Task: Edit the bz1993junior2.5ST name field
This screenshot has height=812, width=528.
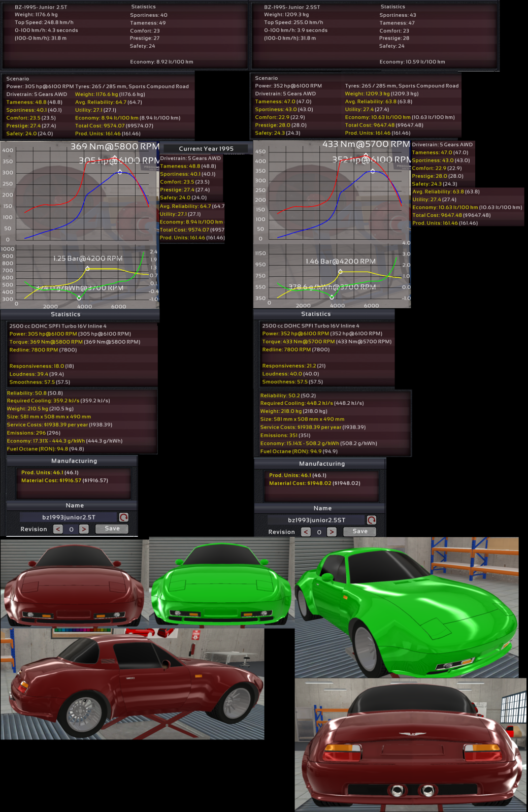Action: [316, 520]
